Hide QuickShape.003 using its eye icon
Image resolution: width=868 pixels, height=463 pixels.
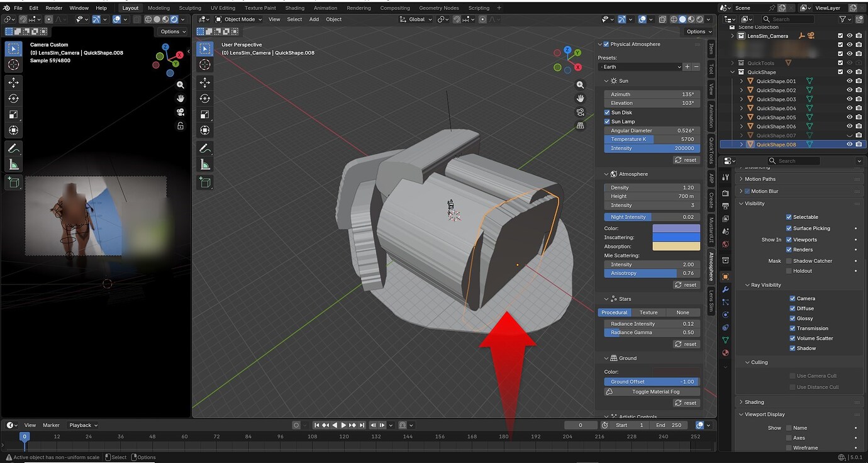pos(850,99)
